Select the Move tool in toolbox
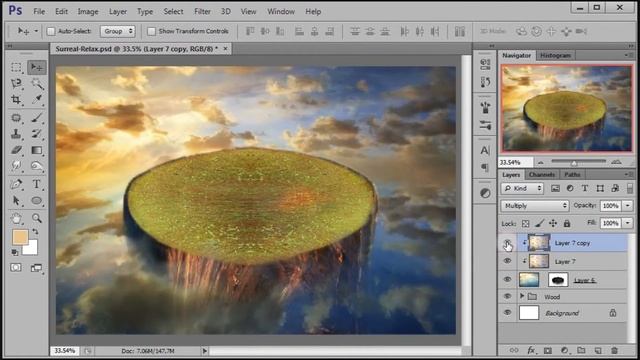Image resolution: width=640 pixels, height=360 pixels. click(x=37, y=67)
